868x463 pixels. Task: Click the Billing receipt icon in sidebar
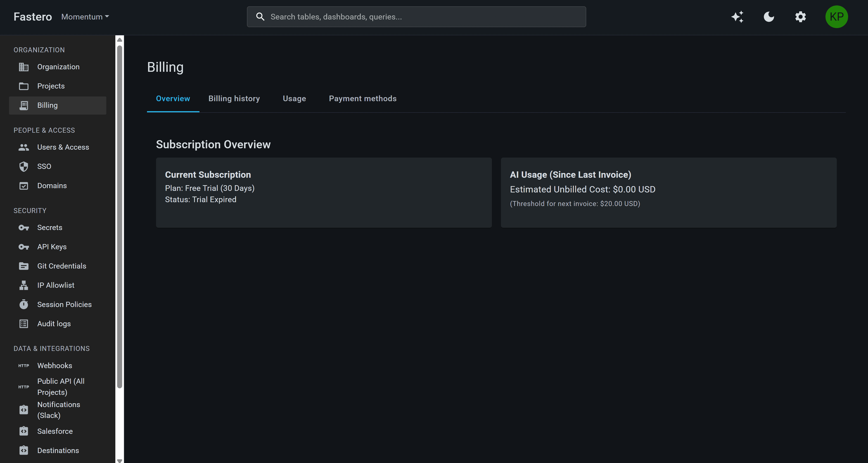click(x=24, y=105)
